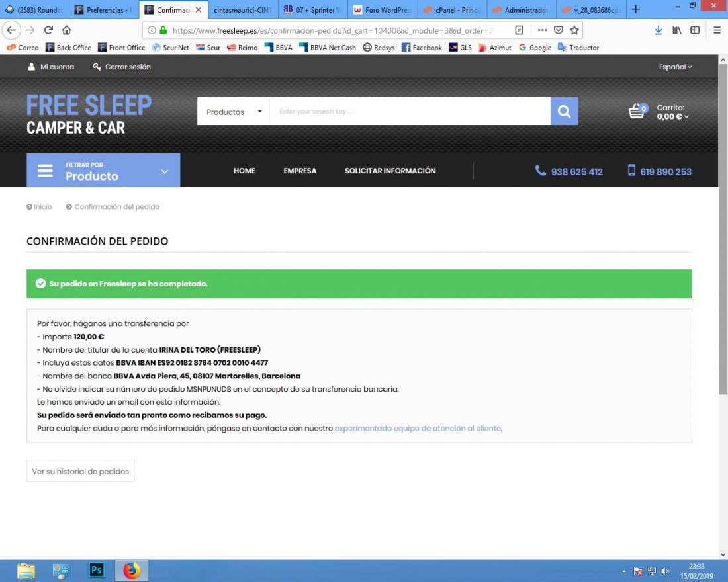Image resolution: width=728 pixels, height=582 pixels.
Task: Show the sidebar with the sidebar icon
Action: (x=695, y=30)
